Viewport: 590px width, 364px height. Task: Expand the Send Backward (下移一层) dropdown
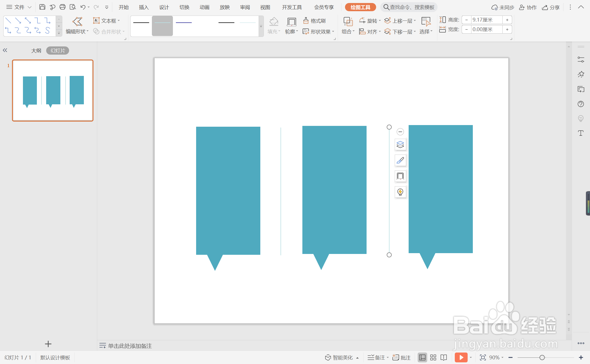[x=415, y=32]
